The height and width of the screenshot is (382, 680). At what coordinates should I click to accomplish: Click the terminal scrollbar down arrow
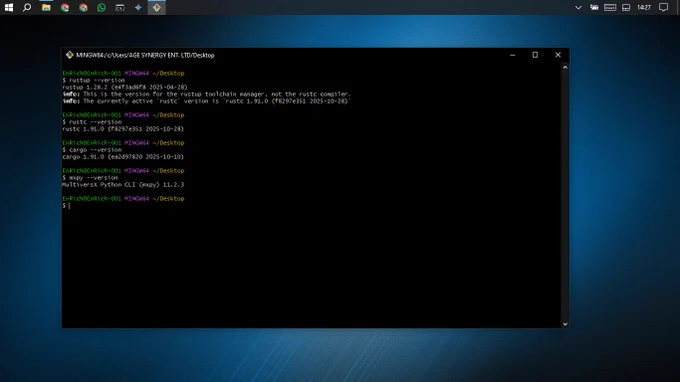(x=565, y=324)
